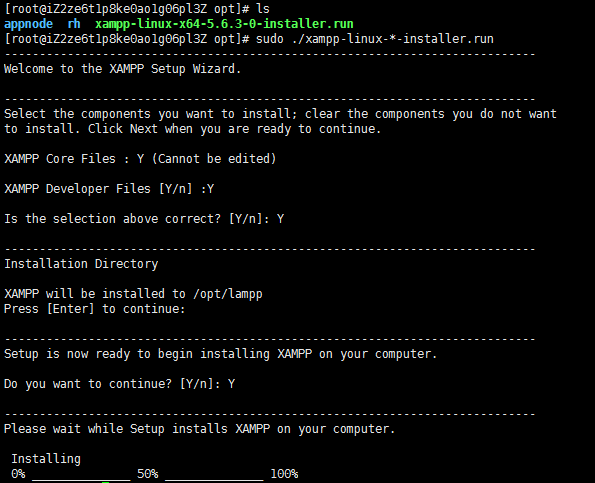Click the Developer Files Y/n answer
This screenshot has width=595, height=483.
click(210, 189)
